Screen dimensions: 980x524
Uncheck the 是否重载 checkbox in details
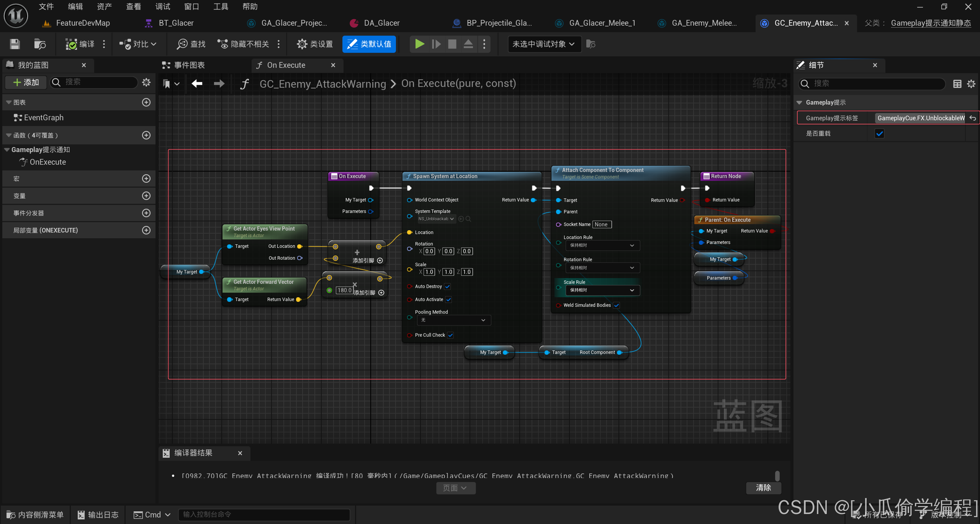tap(879, 134)
